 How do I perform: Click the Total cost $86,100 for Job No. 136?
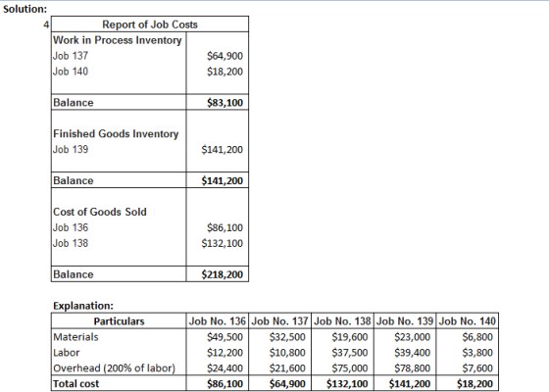click(x=225, y=384)
